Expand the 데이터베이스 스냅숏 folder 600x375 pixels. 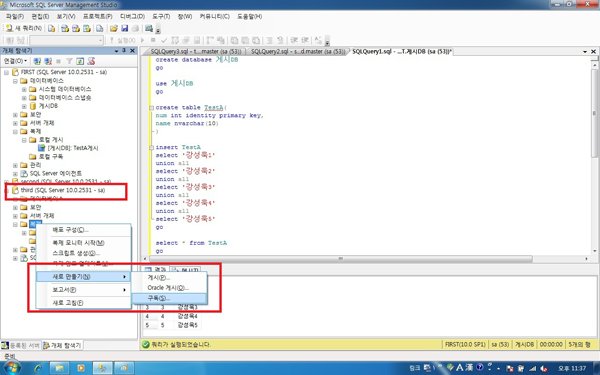[24, 98]
